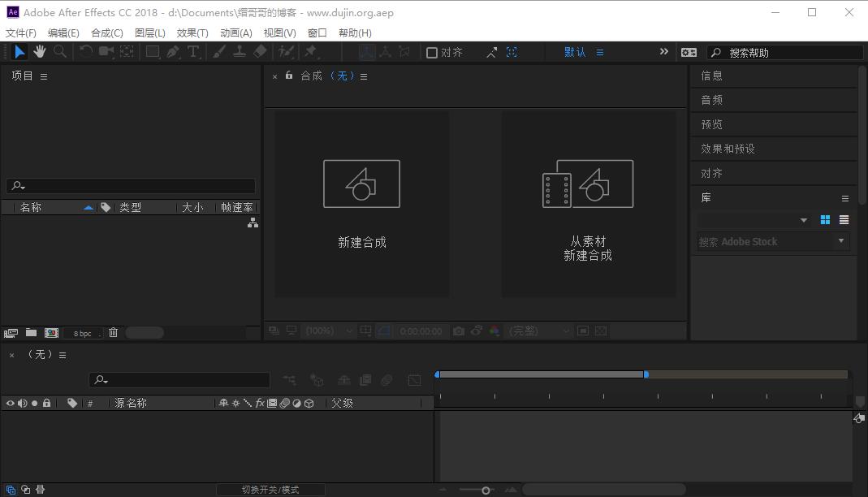Image resolution: width=868 pixels, height=497 pixels.
Task: Select the Rectangle shape tool
Action: coord(153,52)
